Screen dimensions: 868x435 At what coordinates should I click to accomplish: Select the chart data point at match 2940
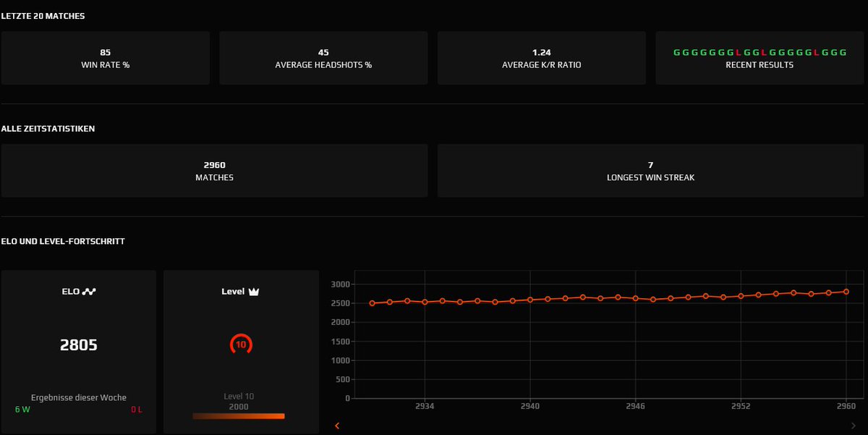[x=530, y=300]
